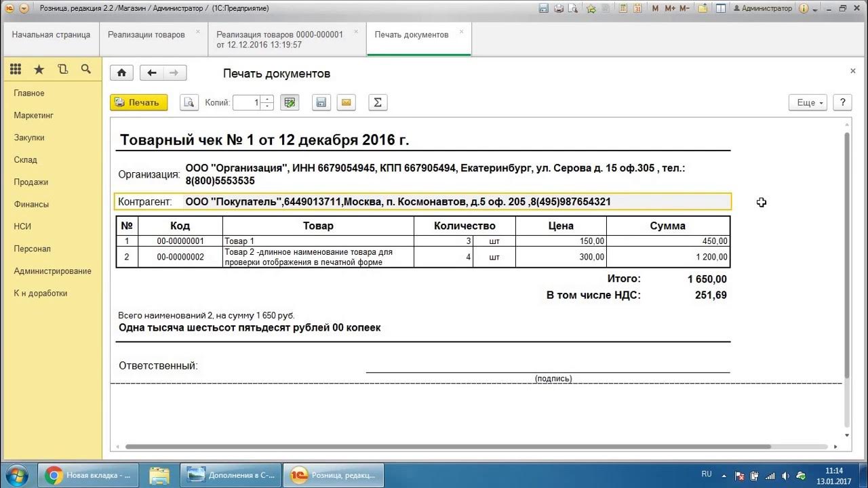Send document by email envelope icon
868x488 pixels.
click(x=347, y=102)
